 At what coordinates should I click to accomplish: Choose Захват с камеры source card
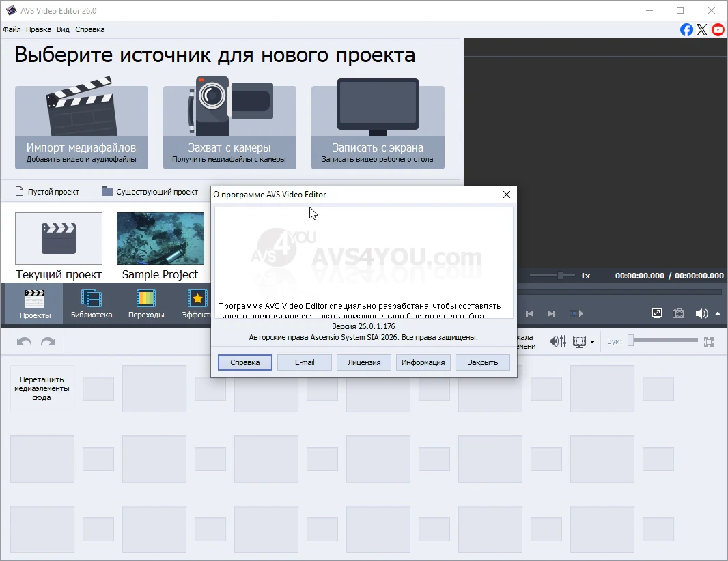tap(229, 127)
